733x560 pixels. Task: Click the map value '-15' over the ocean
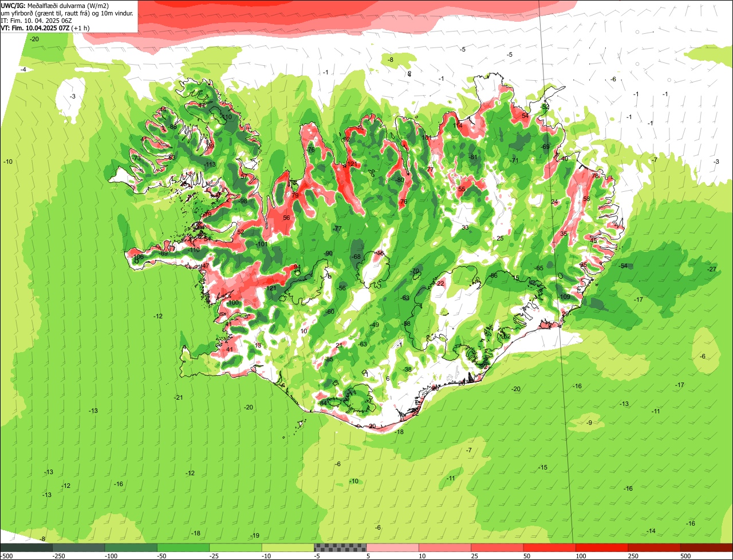tap(542, 467)
